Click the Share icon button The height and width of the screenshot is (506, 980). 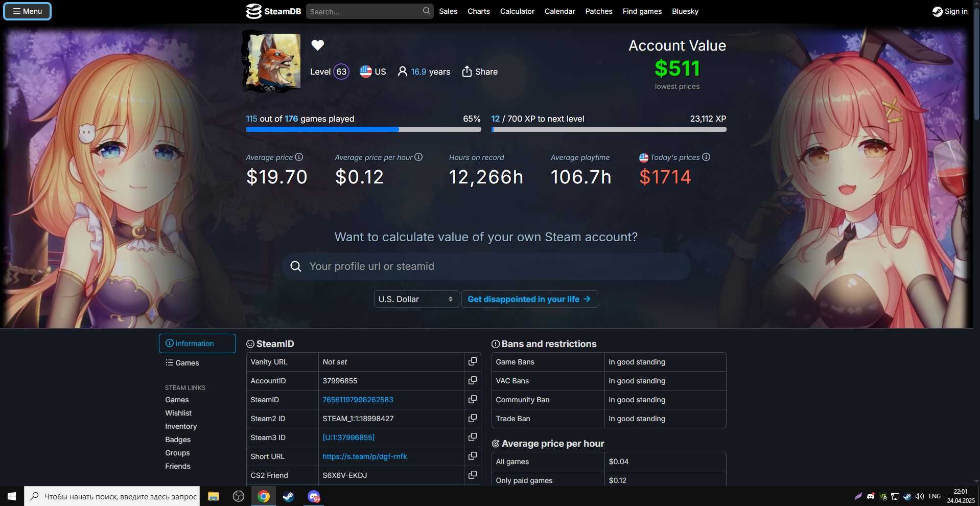pos(479,72)
